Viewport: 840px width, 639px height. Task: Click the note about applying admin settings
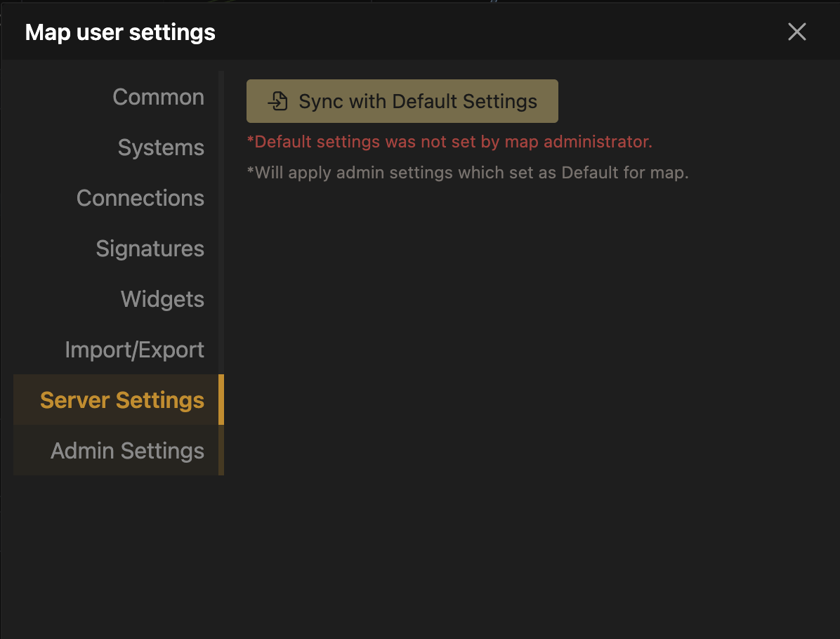pos(467,172)
